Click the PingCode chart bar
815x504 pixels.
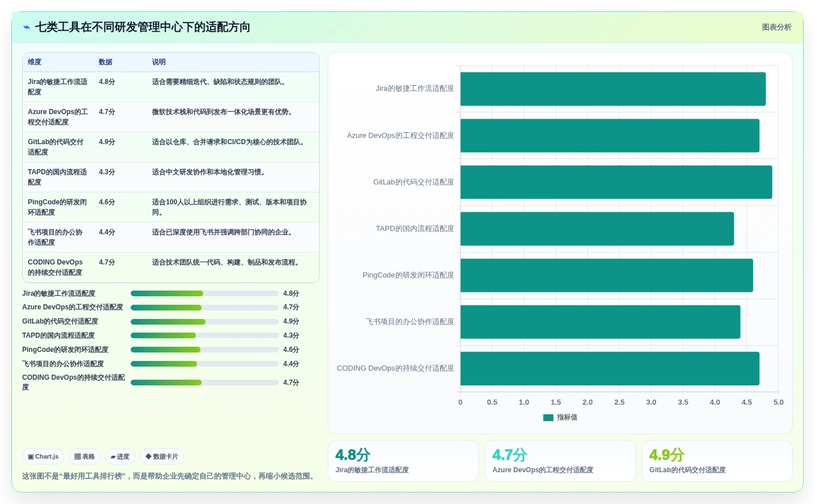[x=607, y=275]
